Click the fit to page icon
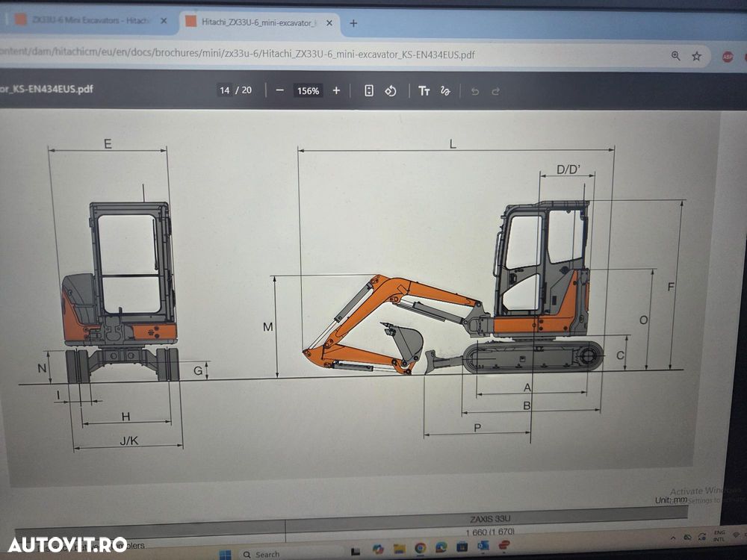747x560 pixels. (369, 90)
